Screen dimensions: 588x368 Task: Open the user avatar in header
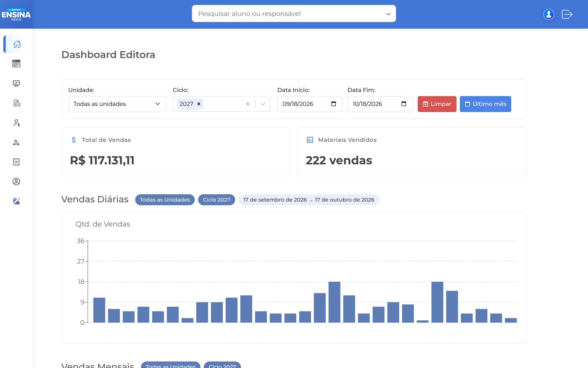(x=548, y=14)
